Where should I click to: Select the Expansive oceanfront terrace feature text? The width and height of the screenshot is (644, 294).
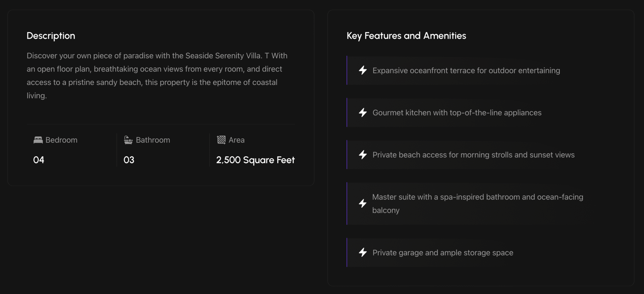click(x=466, y=71)
